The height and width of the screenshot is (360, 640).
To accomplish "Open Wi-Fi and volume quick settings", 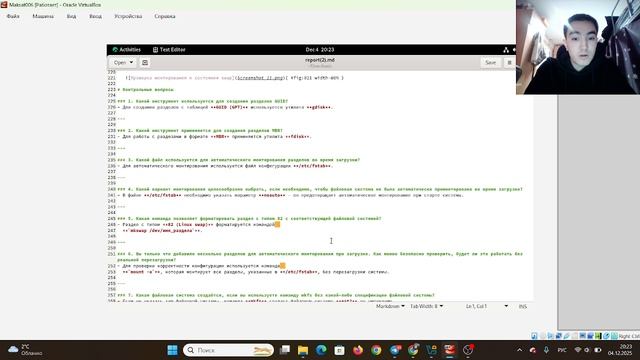I will coord(587,350).
